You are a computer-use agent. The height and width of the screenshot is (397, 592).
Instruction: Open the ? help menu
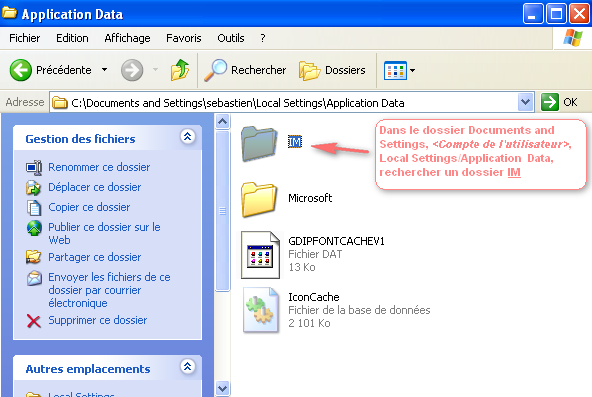pos(263,38)
